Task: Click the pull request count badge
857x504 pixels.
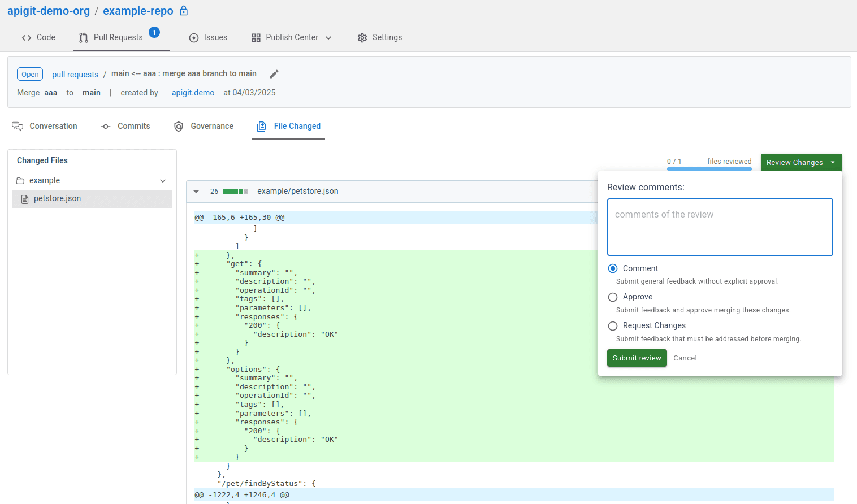Action: [x=154, y=32]
